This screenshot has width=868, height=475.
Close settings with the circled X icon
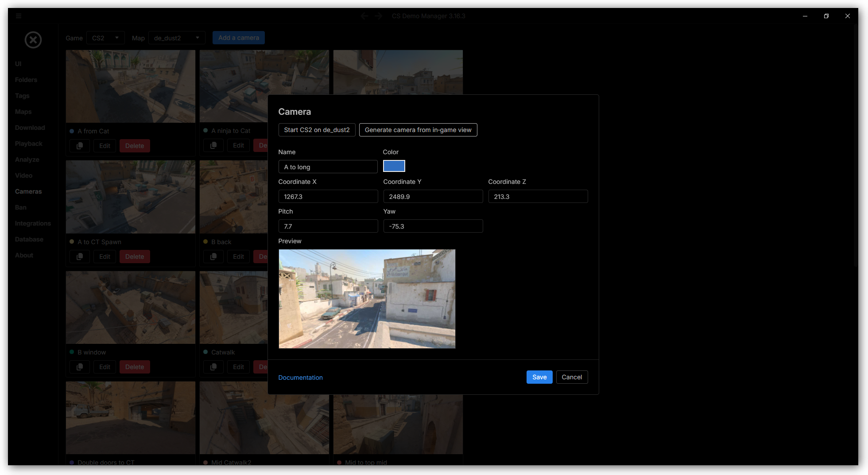tap(33, 40)
